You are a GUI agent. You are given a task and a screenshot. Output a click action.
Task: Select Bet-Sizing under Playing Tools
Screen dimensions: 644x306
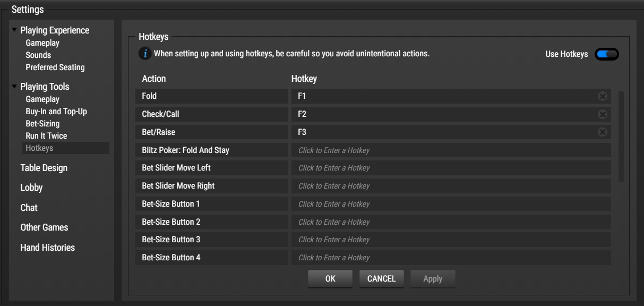pos(42,124)
